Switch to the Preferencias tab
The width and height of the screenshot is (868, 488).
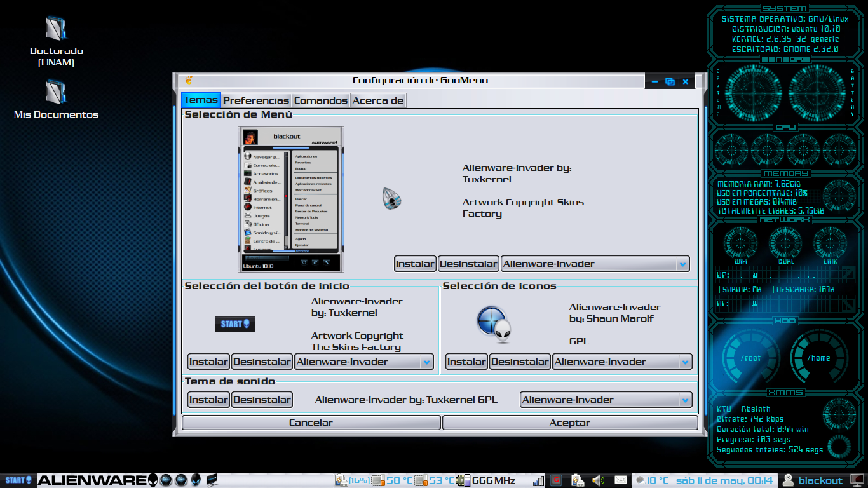point(256,100)
